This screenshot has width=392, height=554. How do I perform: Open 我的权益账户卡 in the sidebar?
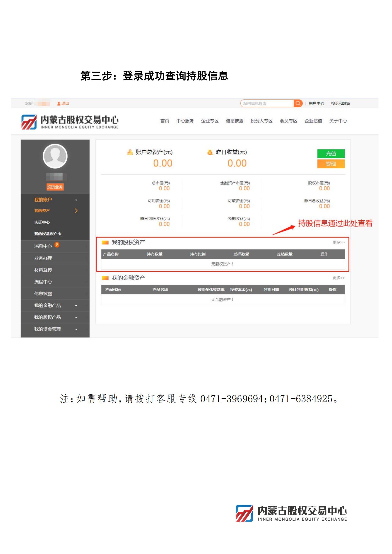[x=48, y=234]
